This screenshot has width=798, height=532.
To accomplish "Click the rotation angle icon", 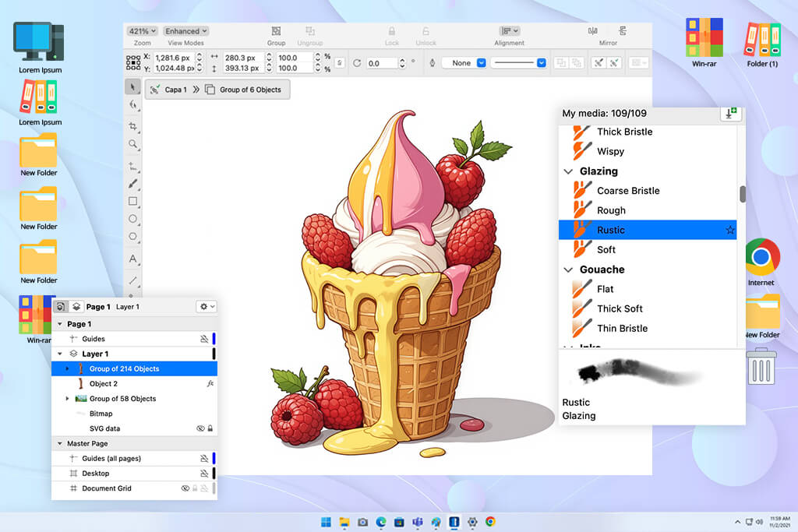I will tap(357, 63).
